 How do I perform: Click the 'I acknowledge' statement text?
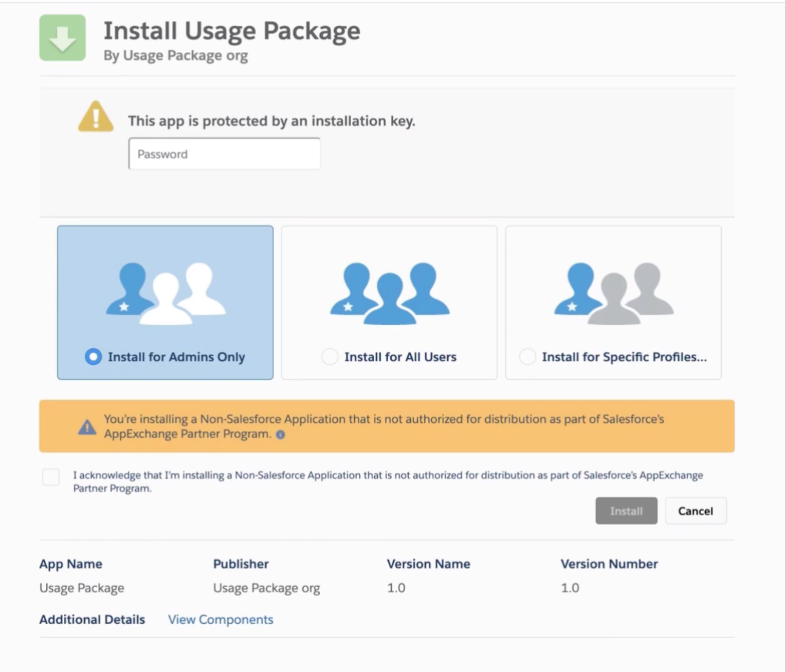388,481
